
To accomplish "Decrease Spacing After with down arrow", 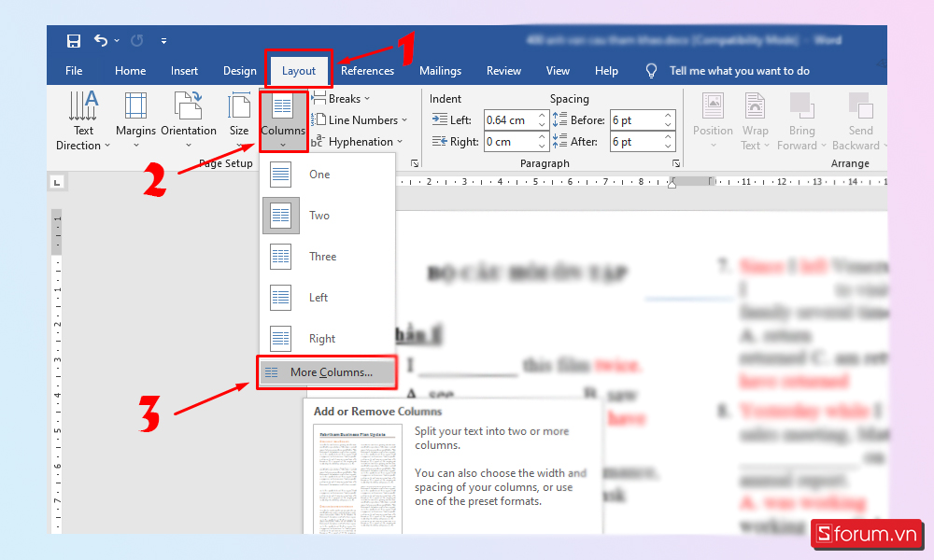I will (669, 147).
